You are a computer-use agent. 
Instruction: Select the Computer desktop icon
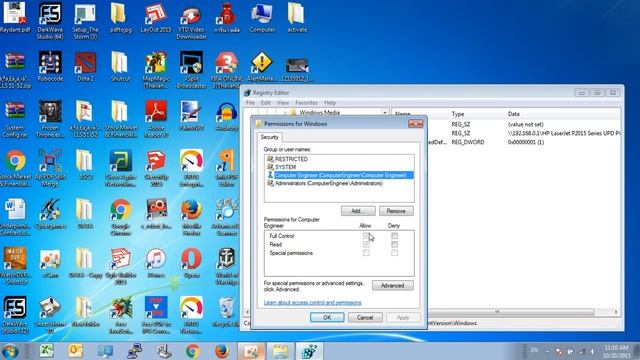click(x=262, y=17)
